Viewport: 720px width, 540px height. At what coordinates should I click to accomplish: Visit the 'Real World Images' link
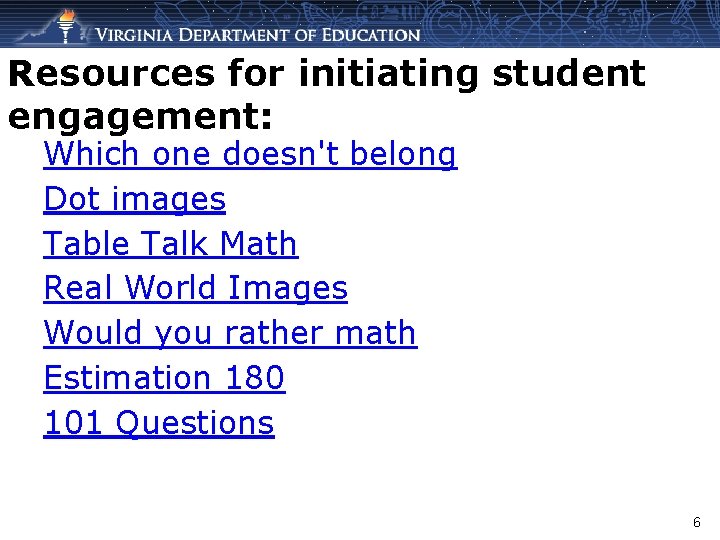196,289
